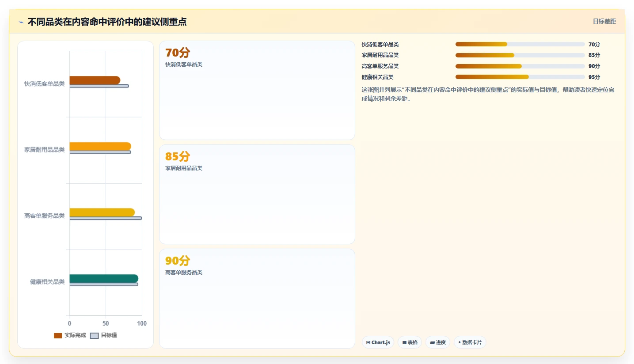Click the 90分 value in the progress list

[594, 66]
